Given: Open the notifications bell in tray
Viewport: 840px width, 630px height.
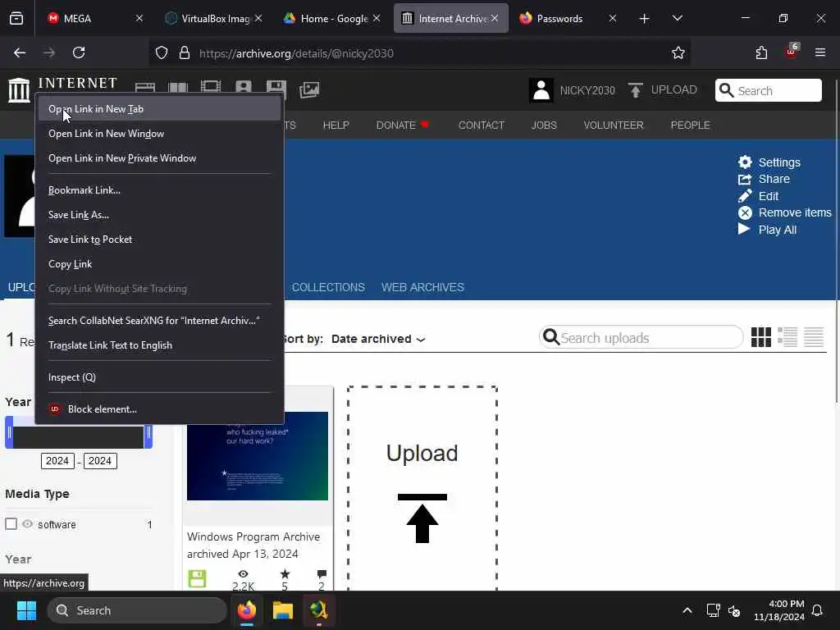Looking at the screenshot, I should (817, 610).
